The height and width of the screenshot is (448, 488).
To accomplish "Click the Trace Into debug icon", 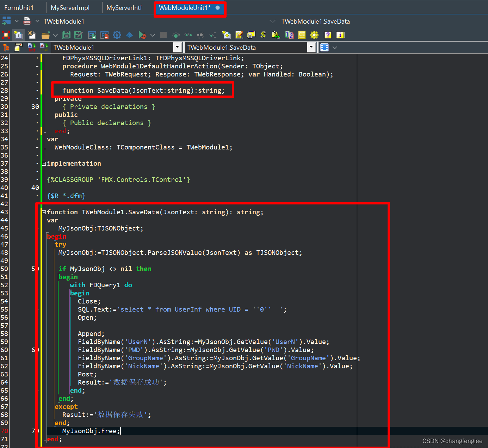I will (189, 35).
